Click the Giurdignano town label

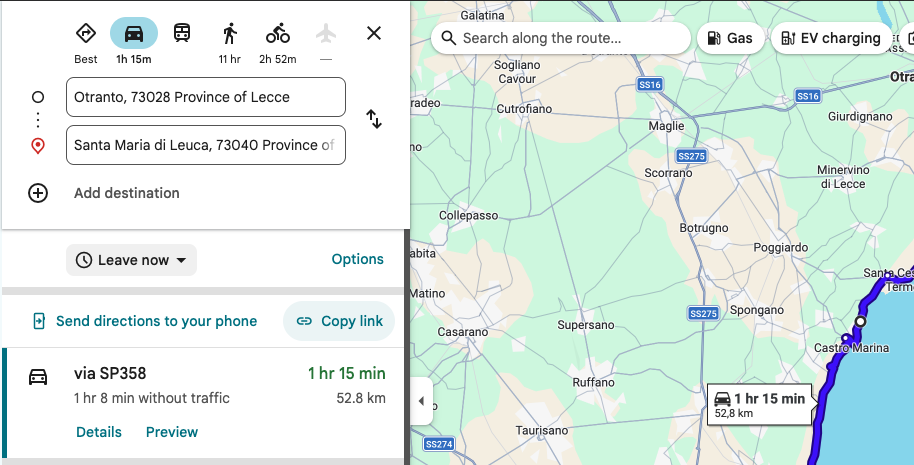pyautogui.click(x=860, y=117)
